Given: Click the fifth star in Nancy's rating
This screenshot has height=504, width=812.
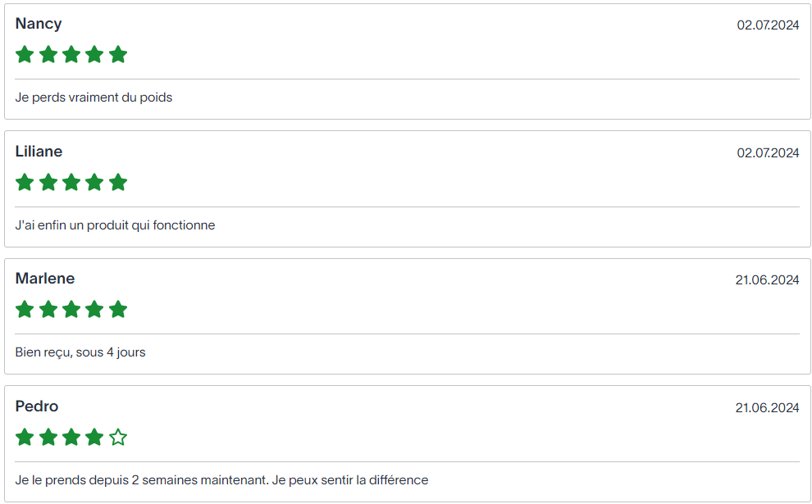Looking at the screenshot, I should click(x=118, y=55).
